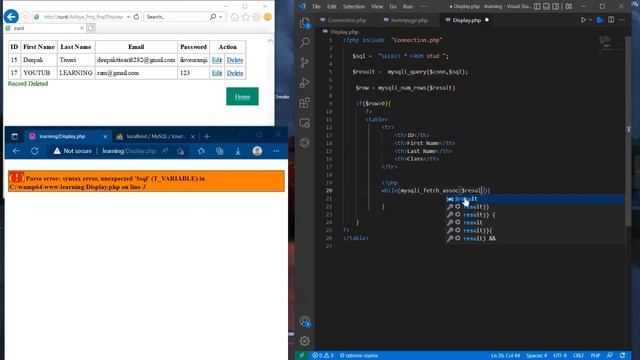640x360 pixels.
Task: Go back in the Internet Explorer window
Action: [x=11, y=17]
